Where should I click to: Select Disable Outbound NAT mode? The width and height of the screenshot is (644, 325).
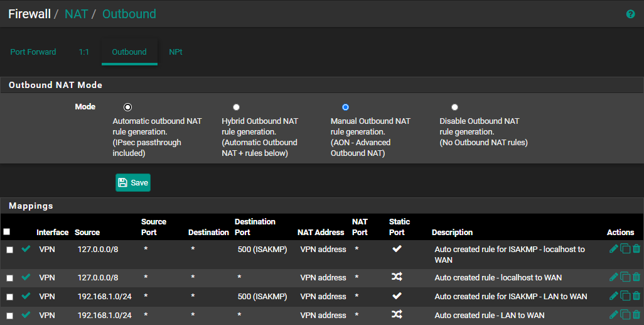(x=454, y=107)
